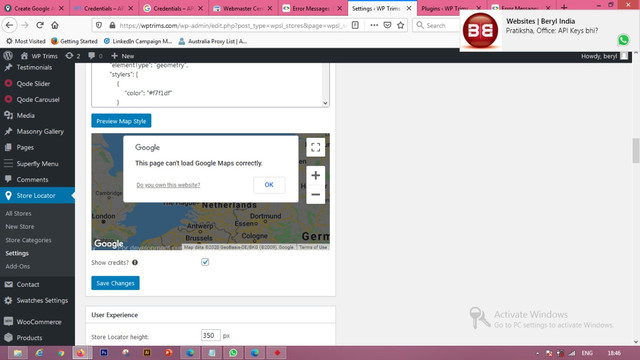Select Store Locator menu item
The height and width of the screenshot is (360, 640).
tap(37, 196)
